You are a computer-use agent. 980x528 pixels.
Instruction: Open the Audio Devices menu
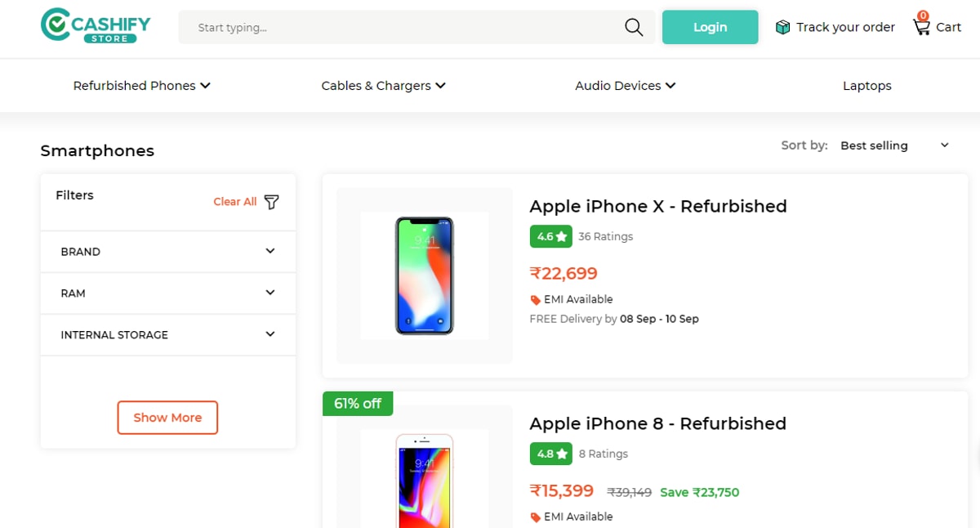coord(625,85)
